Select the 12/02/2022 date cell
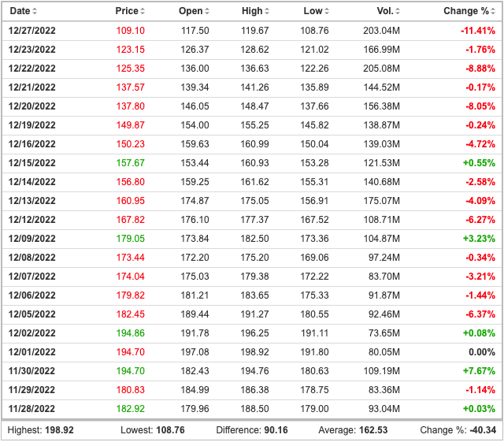 pyautogui.click(x=31, y=333)
